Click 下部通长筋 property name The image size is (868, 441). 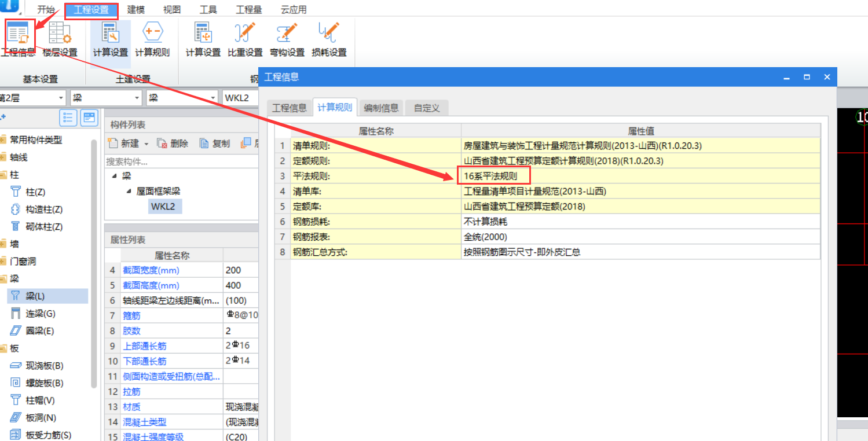pos(145,361)
